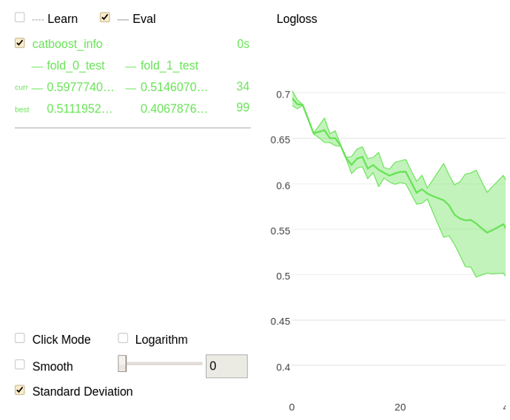Uncheck the Eval checkbox

pos(105,18)
